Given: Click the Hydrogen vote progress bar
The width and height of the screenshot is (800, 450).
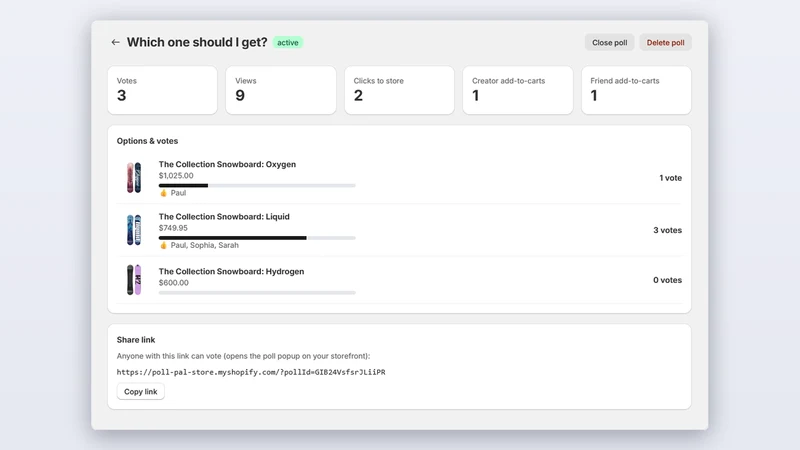Looking at the screenshot, I should tap(257, 293).
